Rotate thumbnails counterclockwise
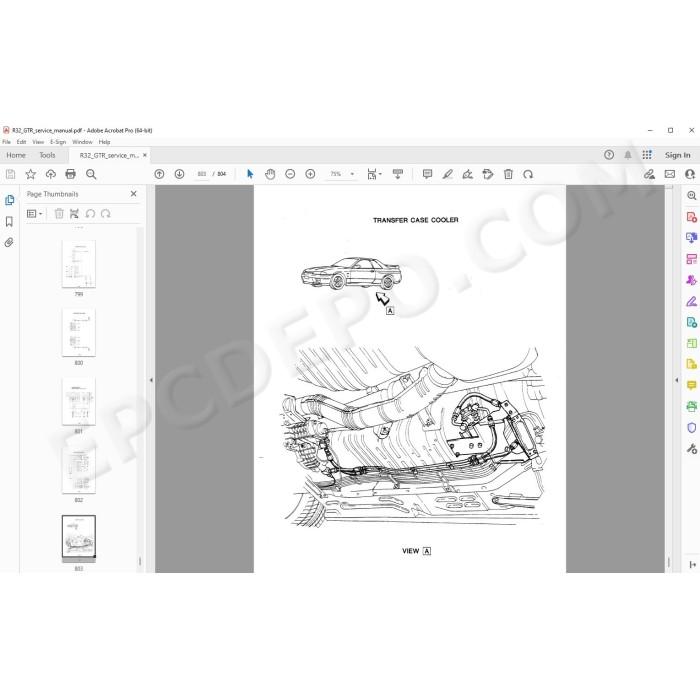The height and width of the screenshot is (700, 700). pyautogui.click(x=90, y=214)
